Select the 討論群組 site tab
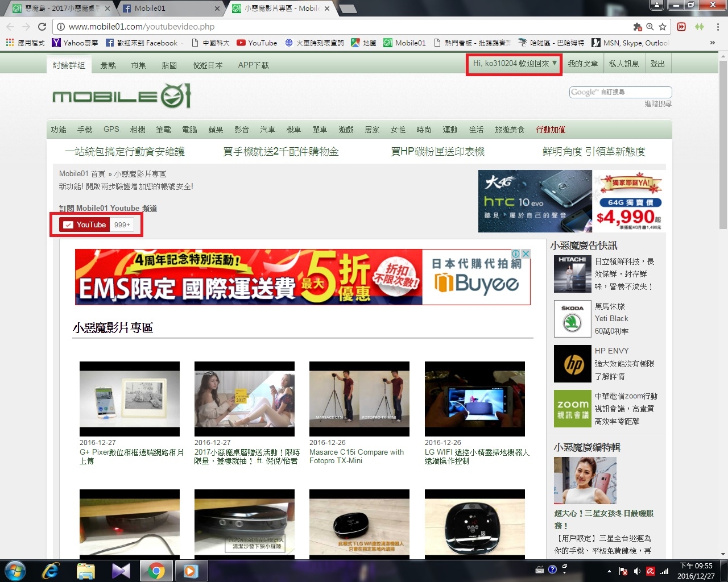 tap(69, 65)
